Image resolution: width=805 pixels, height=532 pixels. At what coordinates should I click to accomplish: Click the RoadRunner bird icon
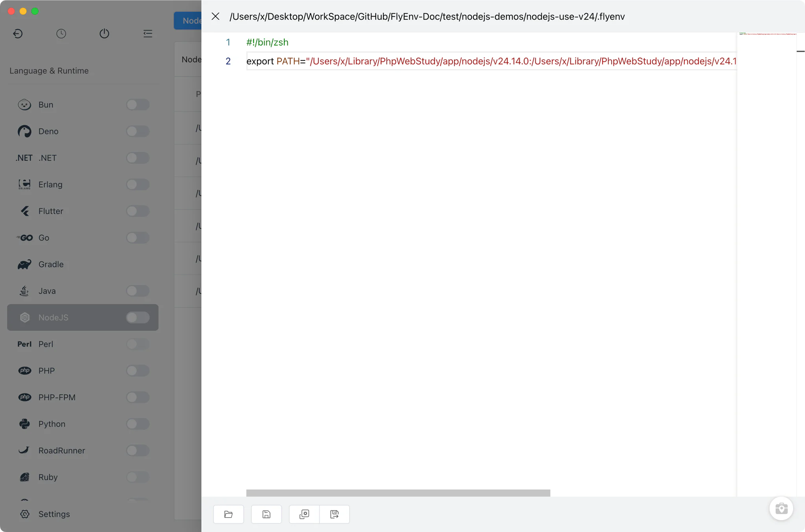pyautogui.click(x=24, y=451)
